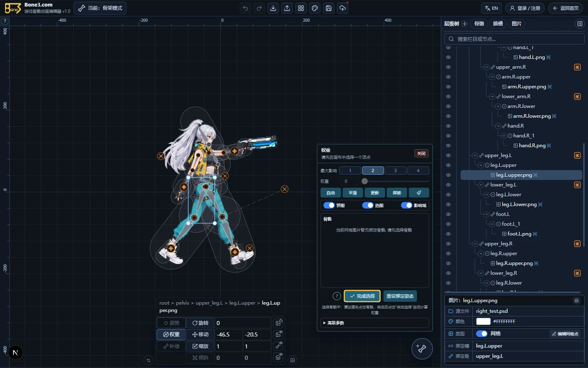This screenshot has width=588, height=368.
Task: Toggle the 影响域 switch
Action: pyautogui.click(x=407, y=205)
